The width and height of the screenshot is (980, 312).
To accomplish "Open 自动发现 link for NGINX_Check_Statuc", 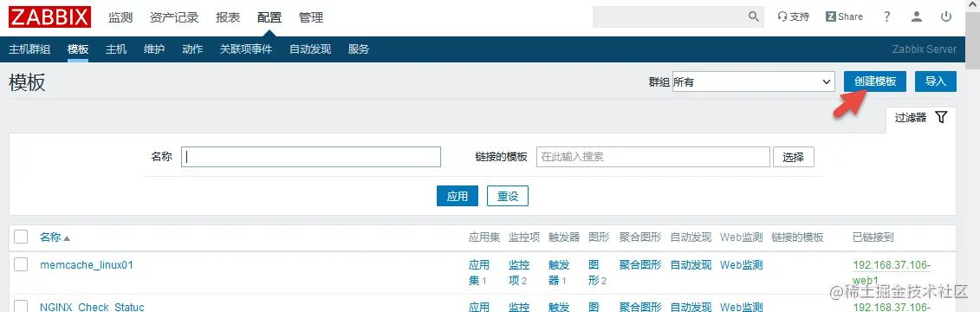I will click(691, 307).
